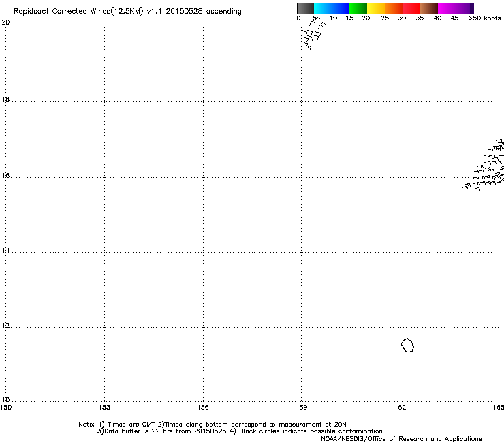
Task: Click the ">50 knots" color scale label
Action: click(484, 18)
